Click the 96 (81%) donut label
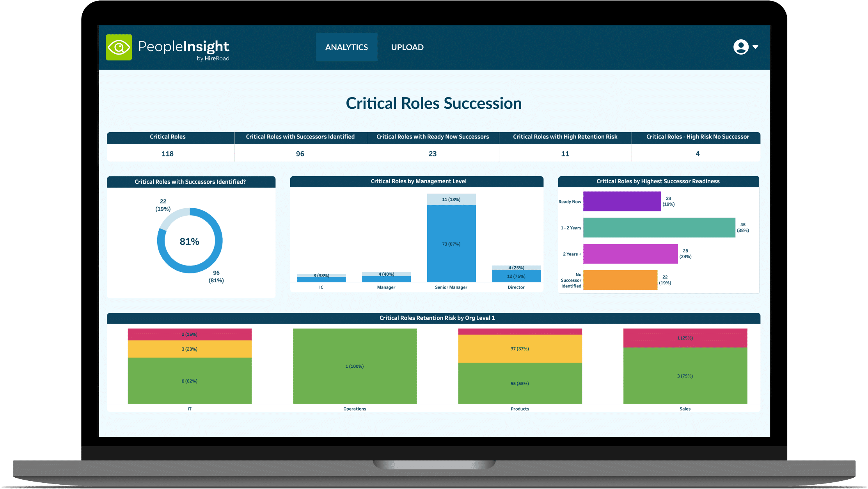The height and width of the screenshot is (489, 868). (216, 276)
